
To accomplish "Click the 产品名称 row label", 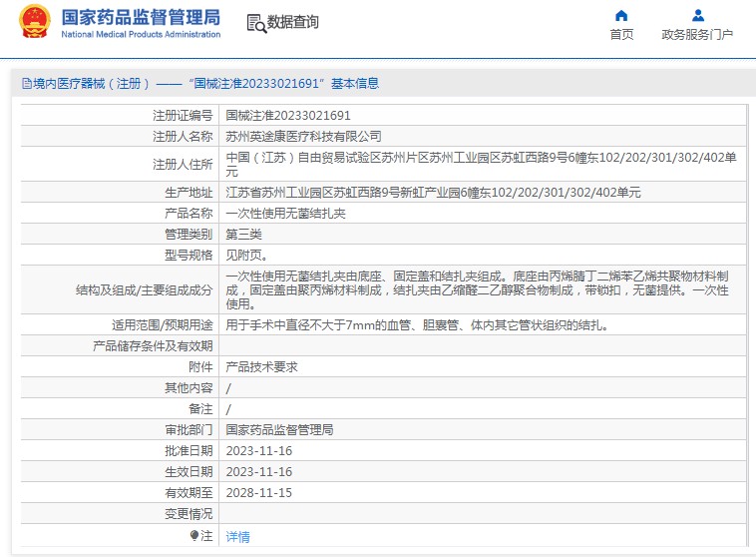I will click(189, 214).
